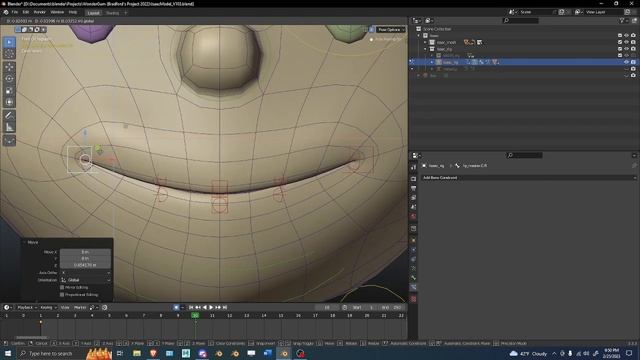Enable the Proportional Editing checkbox
The image size is (640, 360).
62,294
